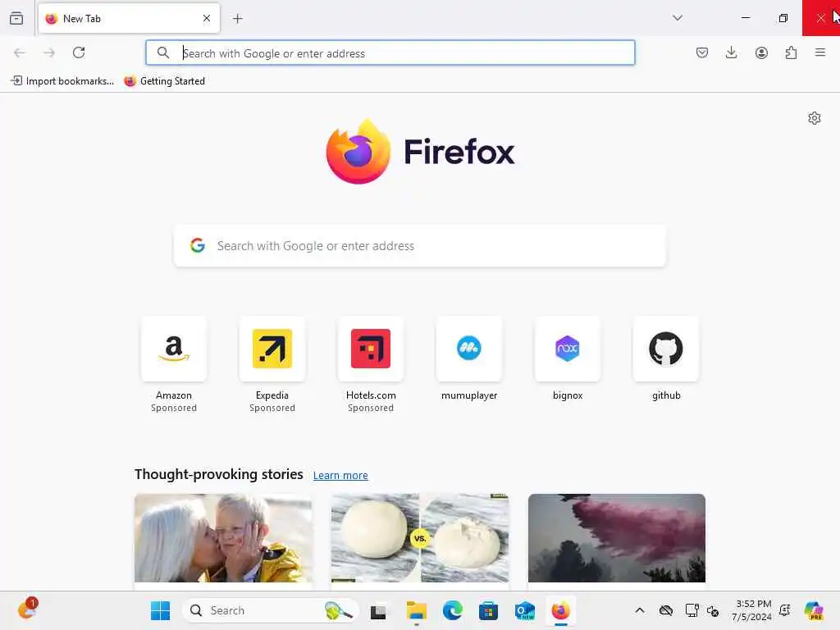The height and width of the screenshot is (630, 840).
Task: Open the weather widget on the taskbar
Action: [27, 609]
